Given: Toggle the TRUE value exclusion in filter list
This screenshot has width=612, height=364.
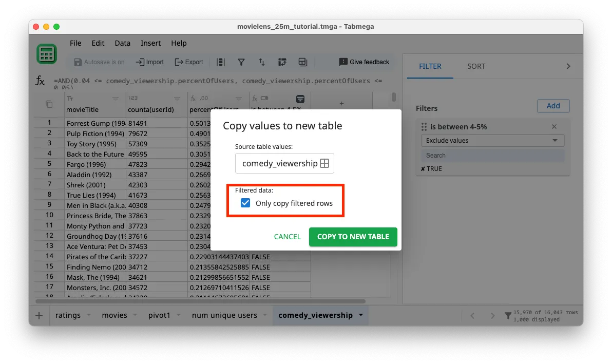Looking at the screenshot, I should (x=431, y=168).
